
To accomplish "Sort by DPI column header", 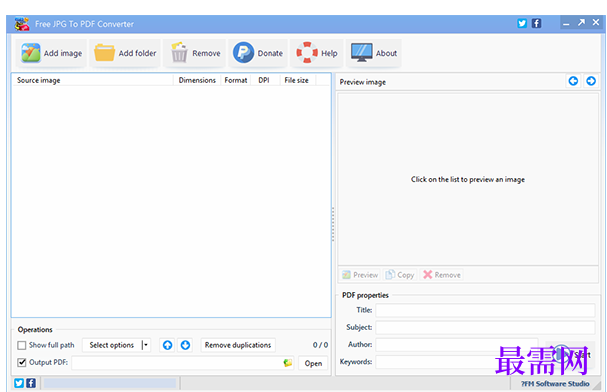I will (x=265, y=80).
